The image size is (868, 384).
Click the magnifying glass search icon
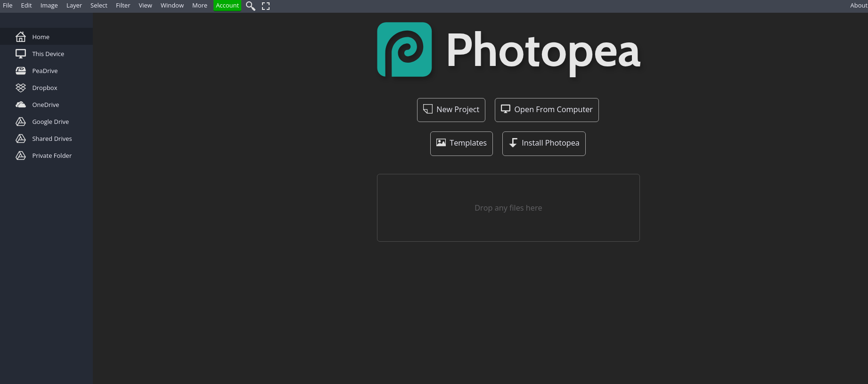click(250, 6)
